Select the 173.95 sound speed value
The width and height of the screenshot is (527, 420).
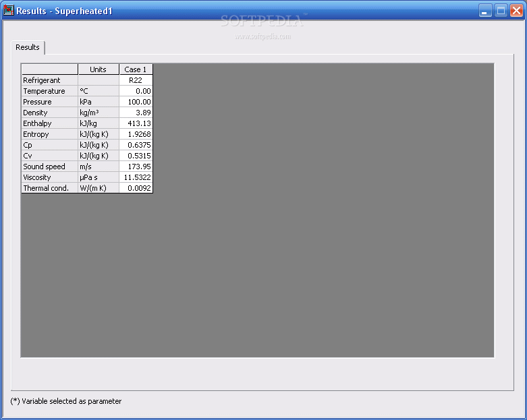click(136, 167)
